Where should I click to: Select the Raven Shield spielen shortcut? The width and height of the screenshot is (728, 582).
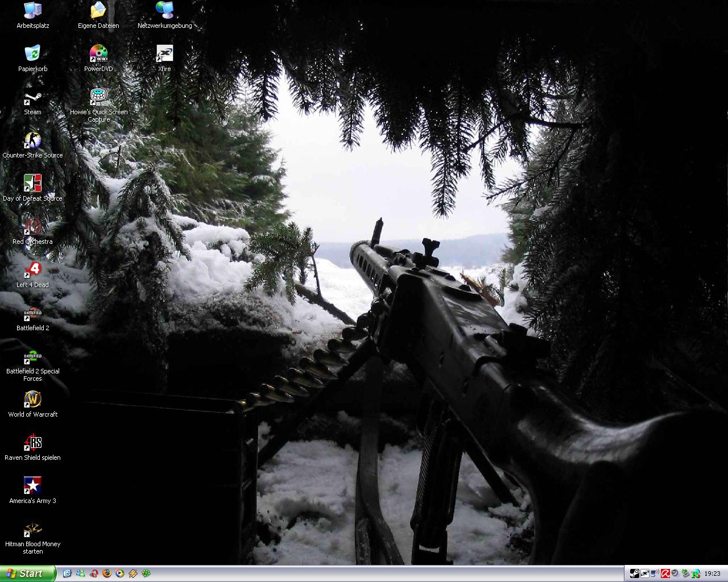click(33, 448)
